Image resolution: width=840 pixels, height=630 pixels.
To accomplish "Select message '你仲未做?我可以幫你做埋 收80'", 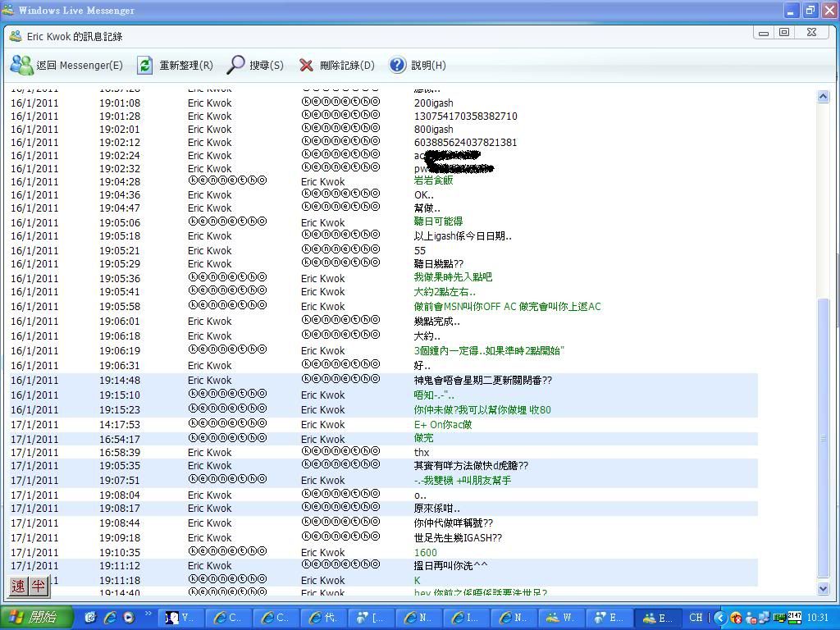I will (x=482, y=409).
